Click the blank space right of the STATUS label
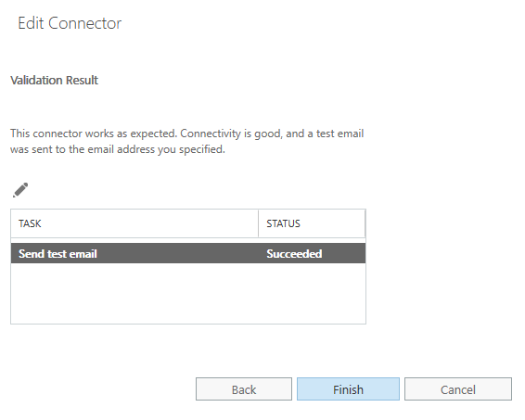Image resolution: width=525 pixels, height=420 pixels. tap(331, 223)
